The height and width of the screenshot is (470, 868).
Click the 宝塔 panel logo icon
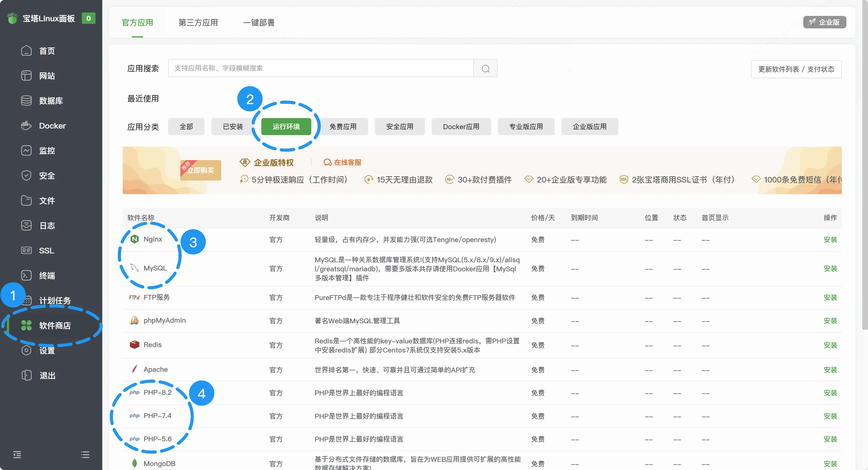(12, 18)
